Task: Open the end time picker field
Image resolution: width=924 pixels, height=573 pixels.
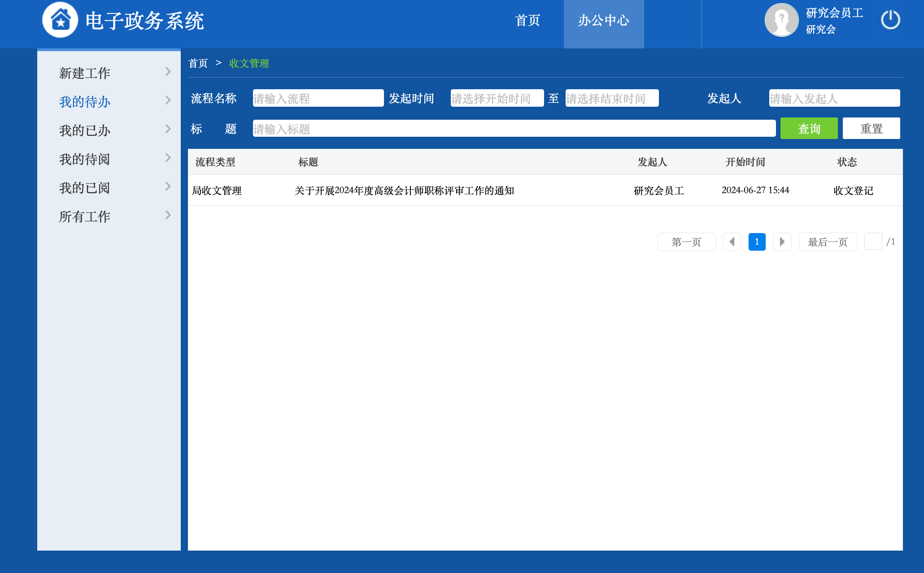Action: [611, 98]
